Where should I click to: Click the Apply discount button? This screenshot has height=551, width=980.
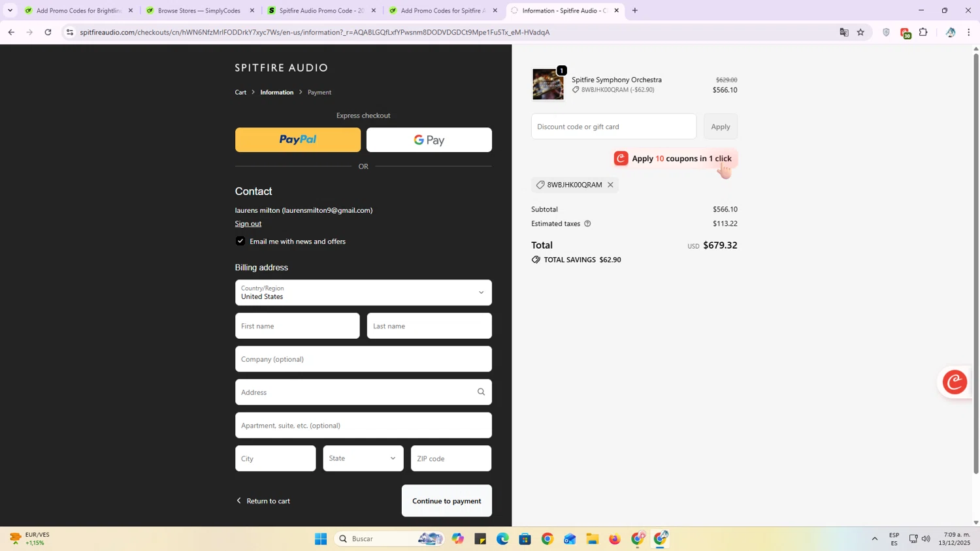pos(721,127)
